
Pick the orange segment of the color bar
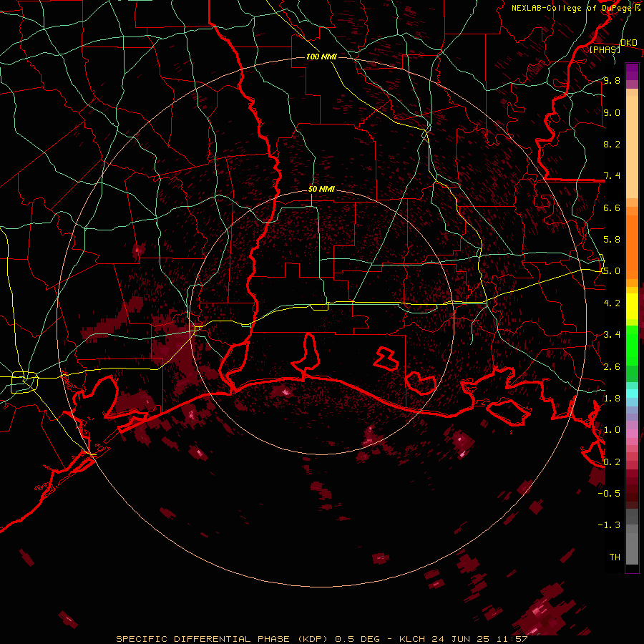pyautogui.click(x=632, y=246)
